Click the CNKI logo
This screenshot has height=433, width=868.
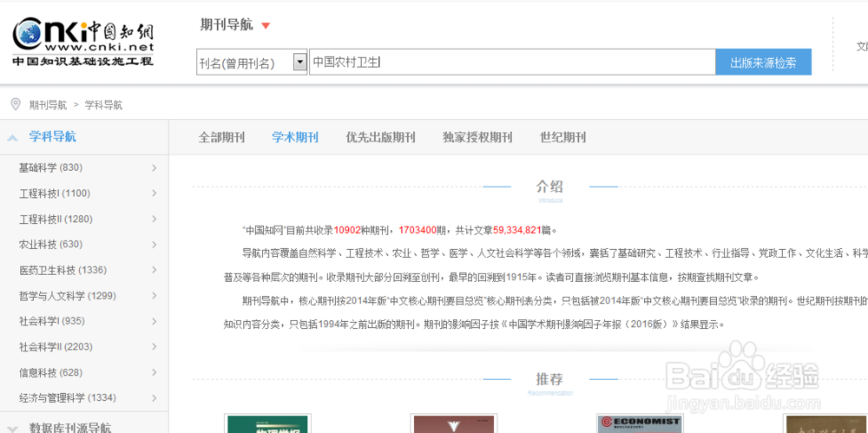point(83,43)
